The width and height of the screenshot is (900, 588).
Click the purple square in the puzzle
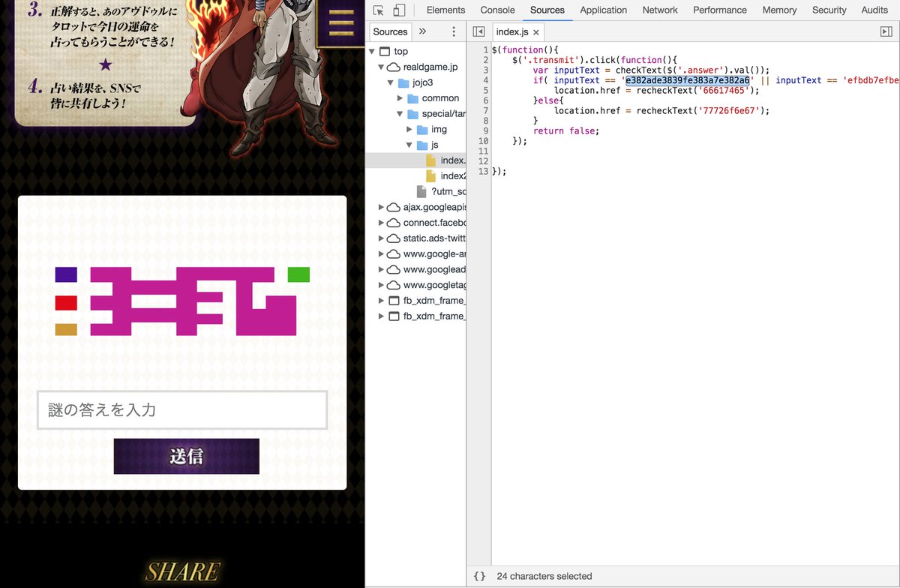[66, 274]
